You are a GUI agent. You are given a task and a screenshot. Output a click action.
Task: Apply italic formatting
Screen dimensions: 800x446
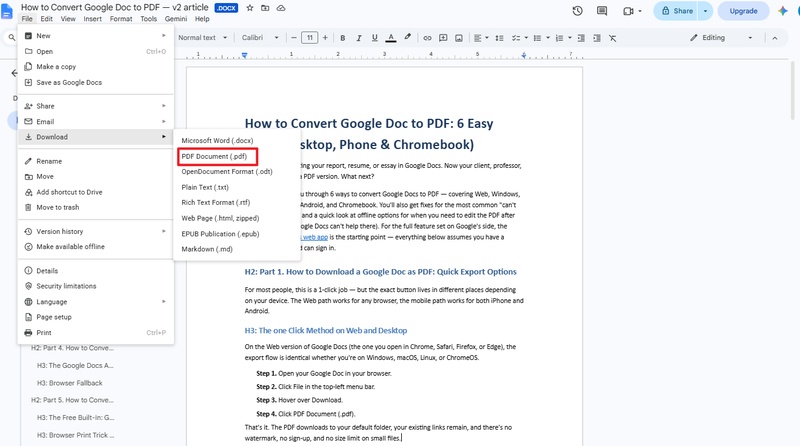359,38
